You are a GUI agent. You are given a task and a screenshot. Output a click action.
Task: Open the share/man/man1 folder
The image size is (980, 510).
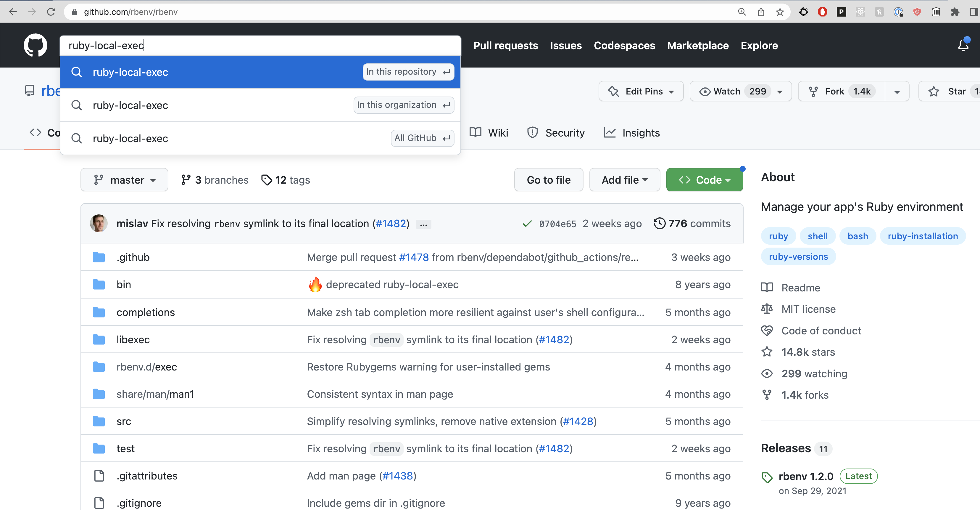tap(155, 394)
